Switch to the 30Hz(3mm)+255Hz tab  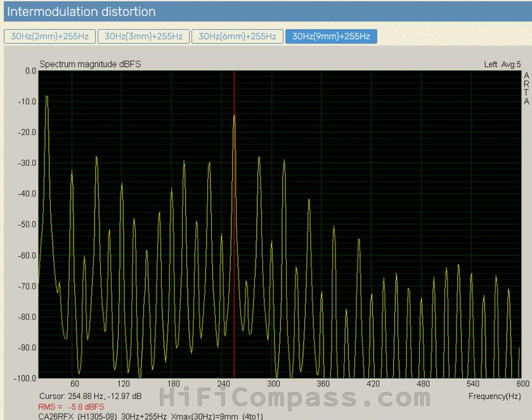point(143,36)
